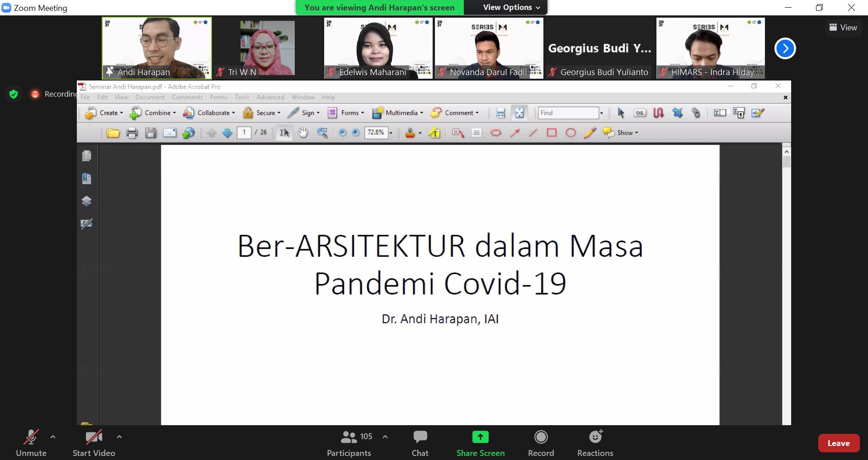Start Video camera toggle
Viewport: 868px width, 460px height.
(94, 443)
